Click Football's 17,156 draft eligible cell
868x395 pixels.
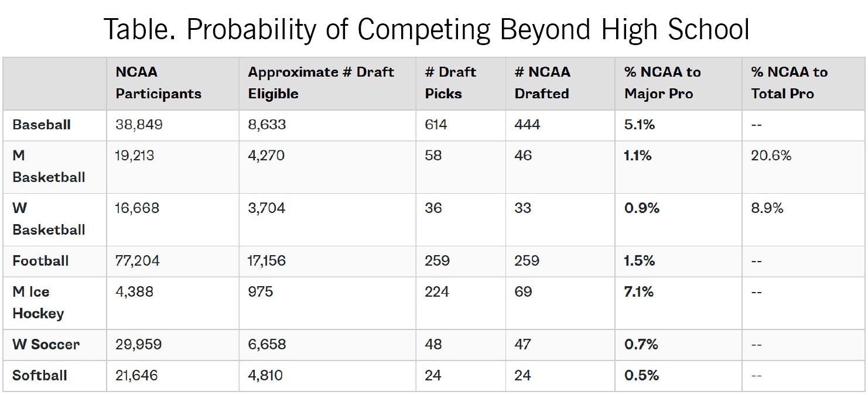pyautogui.click(x=266, y=261)
